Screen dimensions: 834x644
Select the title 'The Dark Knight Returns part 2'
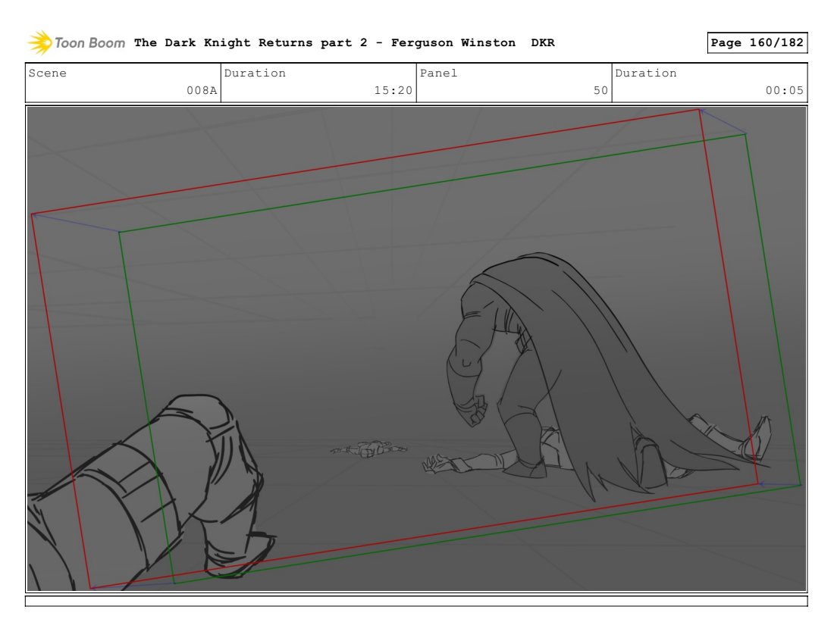[250, 42]
